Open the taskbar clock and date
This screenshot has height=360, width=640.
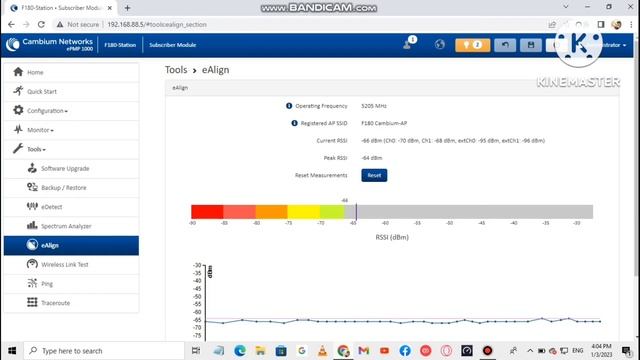[602, 351]
